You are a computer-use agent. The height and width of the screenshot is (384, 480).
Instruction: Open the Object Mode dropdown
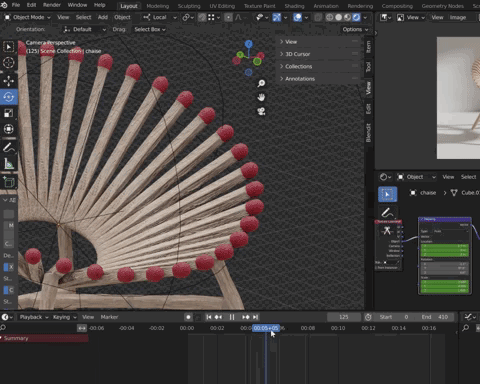pyautogui.click(x=27, y=17)
